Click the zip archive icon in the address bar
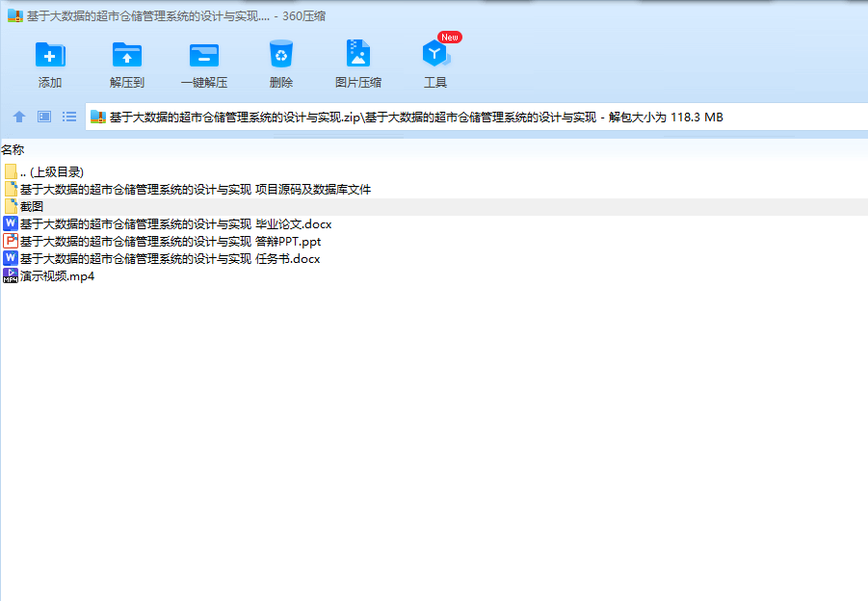This screenshot has height=601, width=868. 98,117
